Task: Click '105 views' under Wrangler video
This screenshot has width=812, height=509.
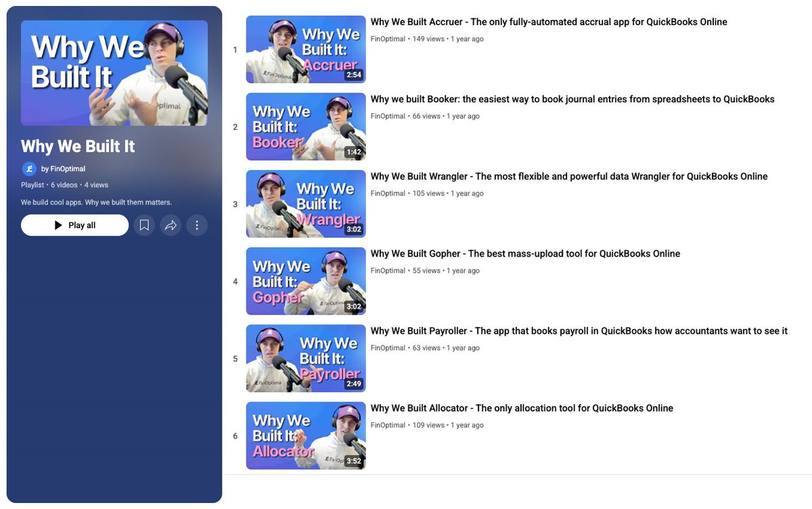Action: 428,194
